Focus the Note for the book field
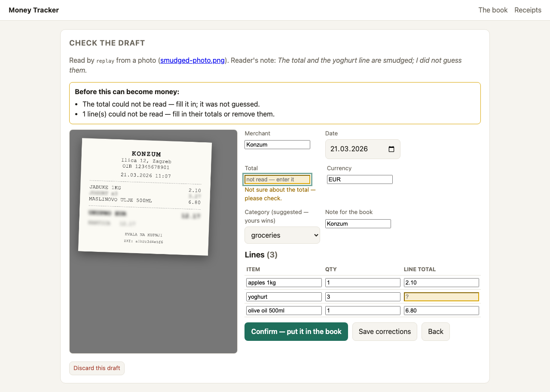 (x=358, y=224)
